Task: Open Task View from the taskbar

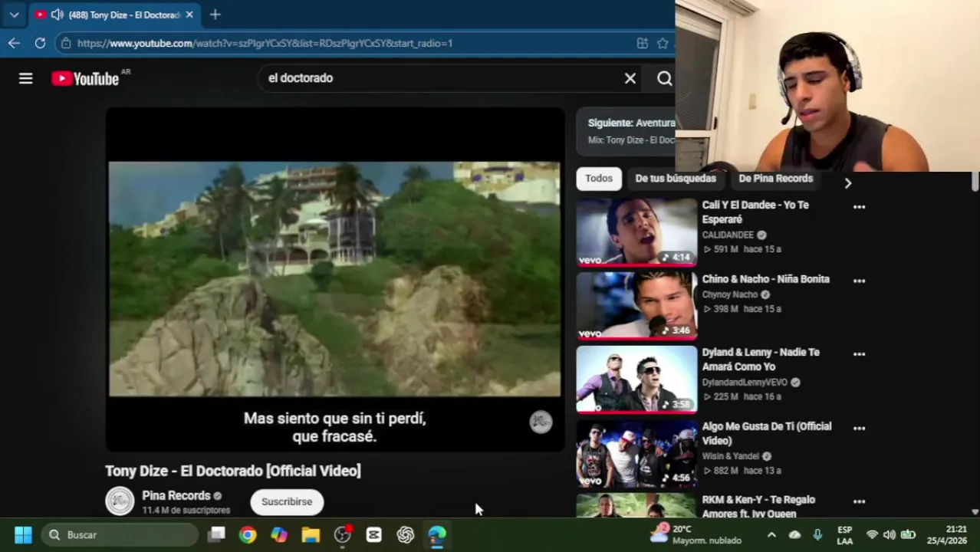Action: click(216, 534)
